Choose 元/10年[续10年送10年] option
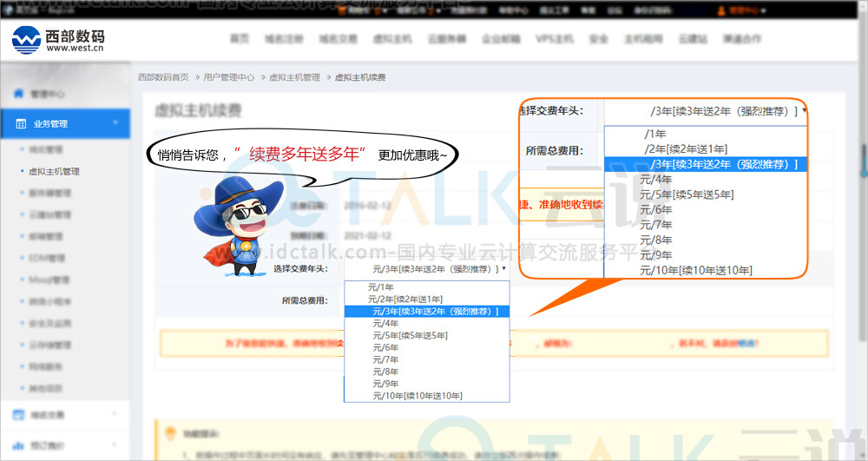This screenshot has height=461, width=868. 426,396
